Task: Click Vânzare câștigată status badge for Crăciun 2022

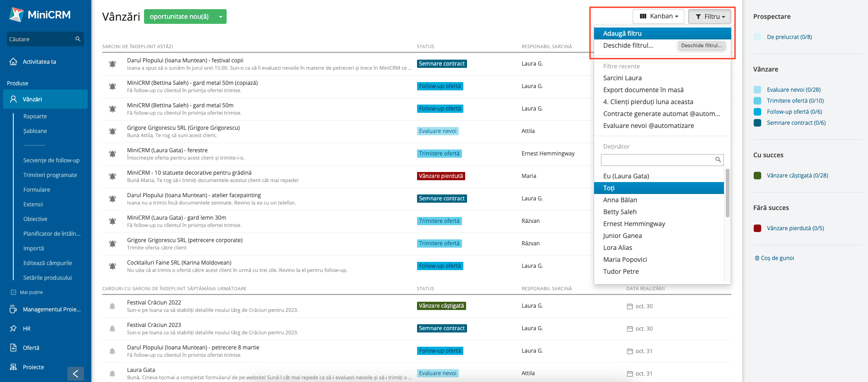Action: coord(441,306)
